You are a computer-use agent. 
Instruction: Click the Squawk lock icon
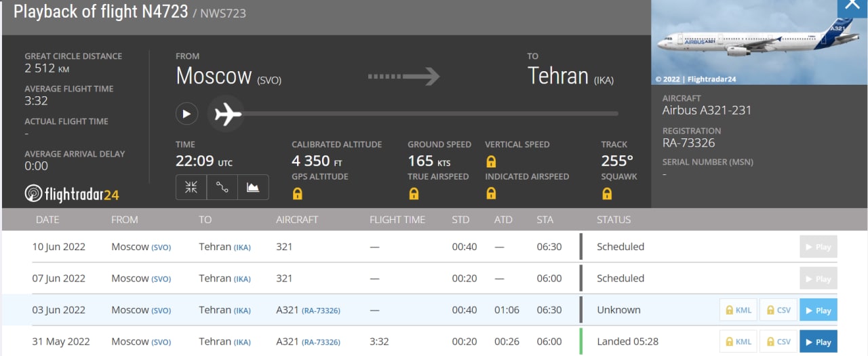point(607,194)
